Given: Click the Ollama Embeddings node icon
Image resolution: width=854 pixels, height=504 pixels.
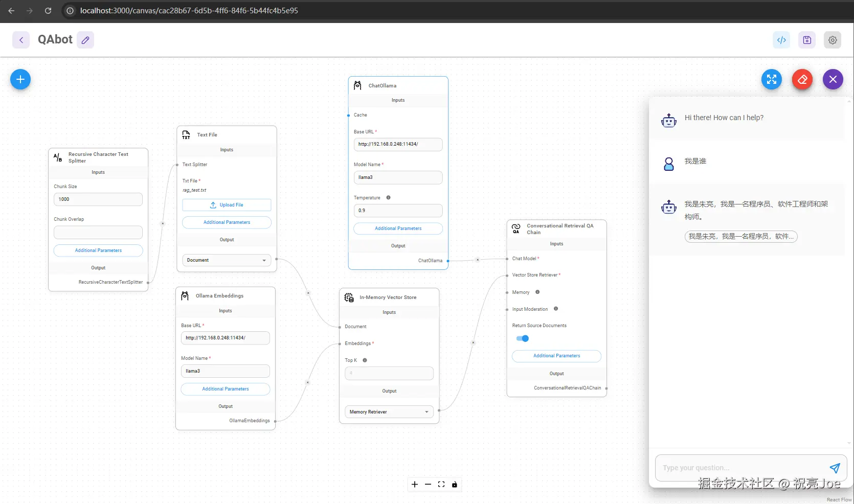Looking at the screenshot, I should click(185, 296).
